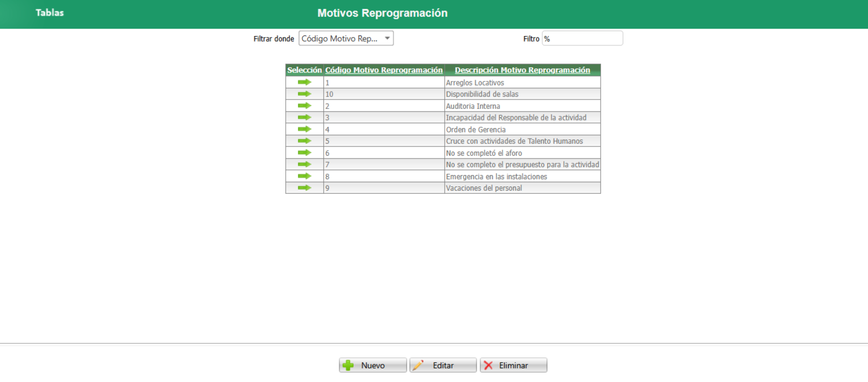
Task: Click code cell '9'
Action: pyautogui.click(x=384, y=188)
